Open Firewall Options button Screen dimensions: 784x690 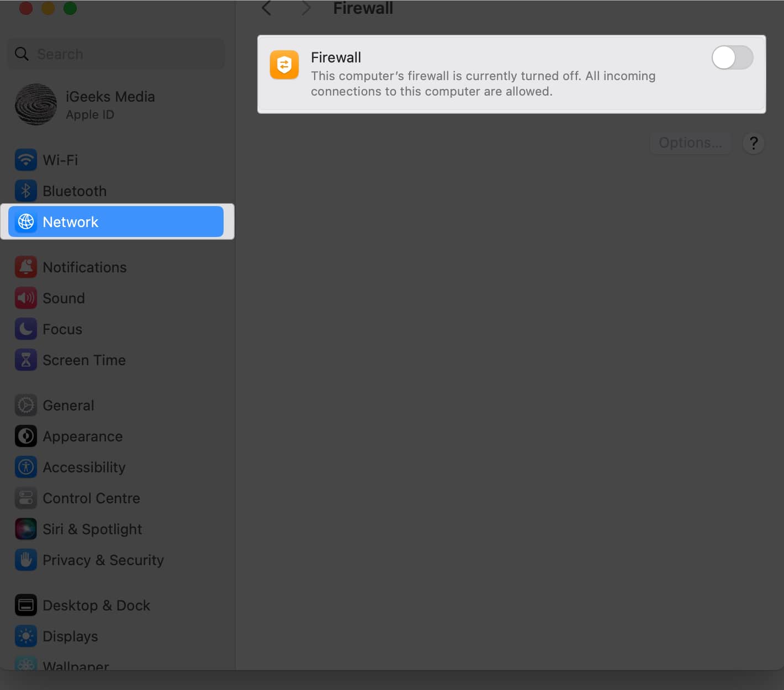coord(690,143)
